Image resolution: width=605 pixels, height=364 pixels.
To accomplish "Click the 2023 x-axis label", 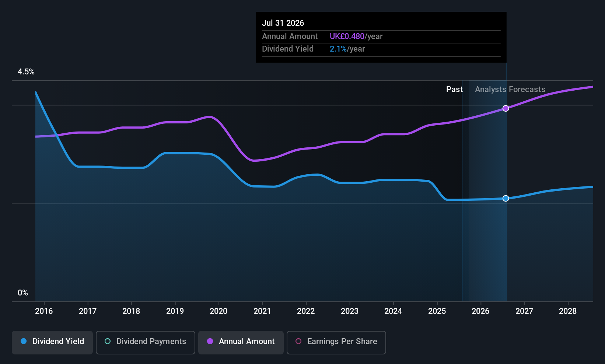I will click(350, 311).
